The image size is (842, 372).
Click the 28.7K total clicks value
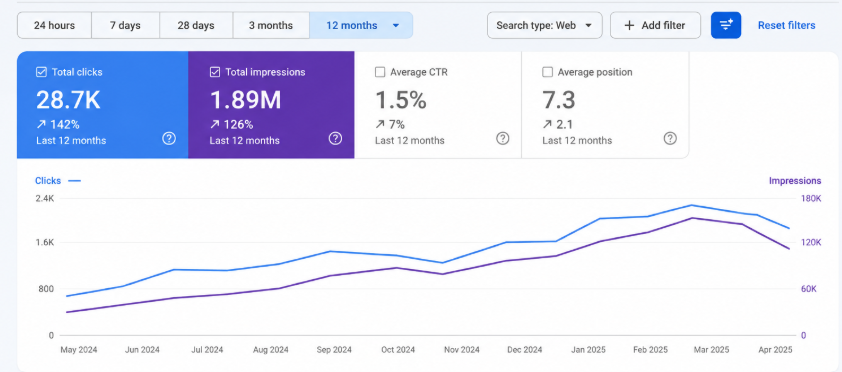click(x=68, y=100)
